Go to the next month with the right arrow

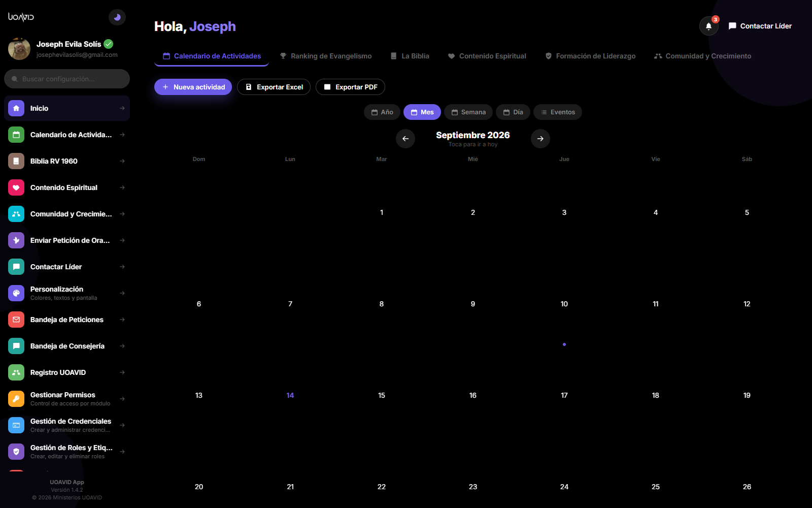(x=540, y=139)
